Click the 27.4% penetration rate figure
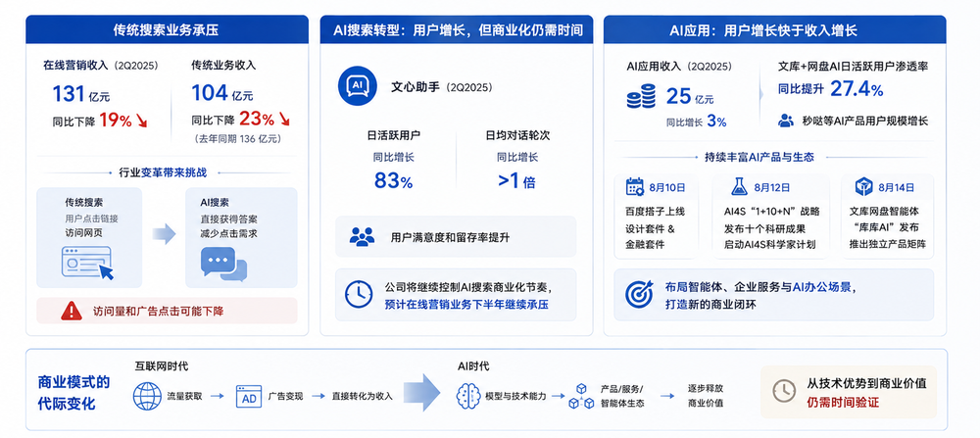 [x=857, y=89]
